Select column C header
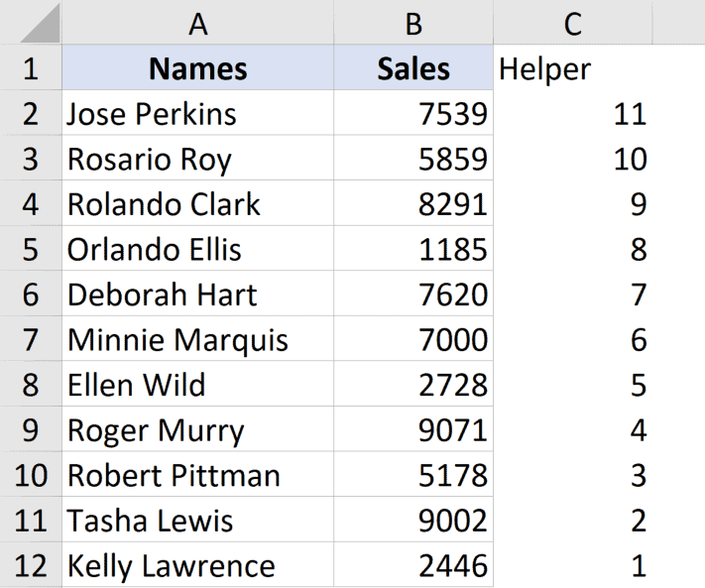Viewport: 705px width, 588px height. click(572, 23)
